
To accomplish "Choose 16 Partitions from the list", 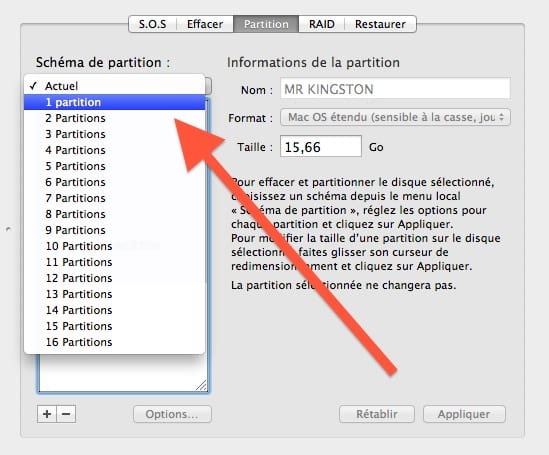I will pos(114,342).
